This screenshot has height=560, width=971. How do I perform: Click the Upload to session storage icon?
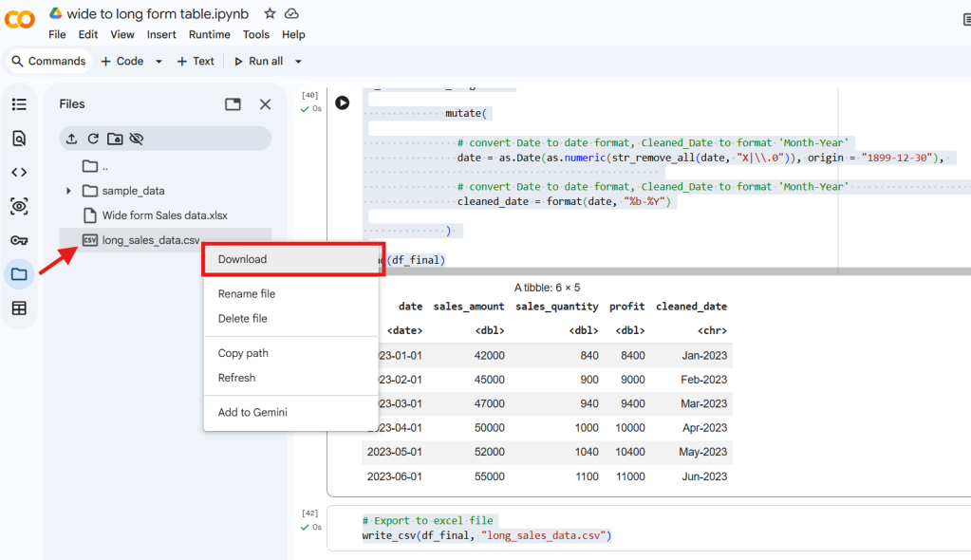72,139
